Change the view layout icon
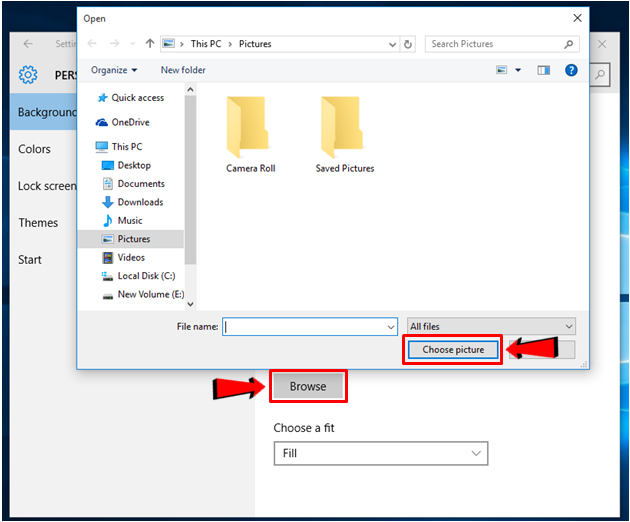The image size is (630, 522). (501, 70)
